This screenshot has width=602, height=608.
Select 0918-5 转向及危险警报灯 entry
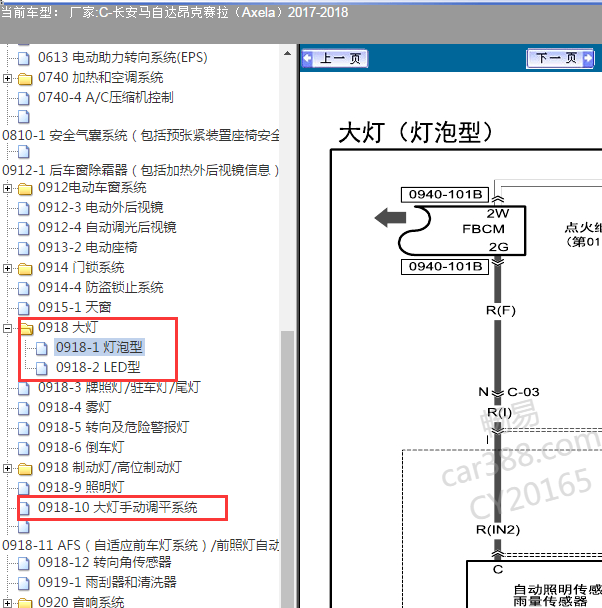(x=114, y=428)
